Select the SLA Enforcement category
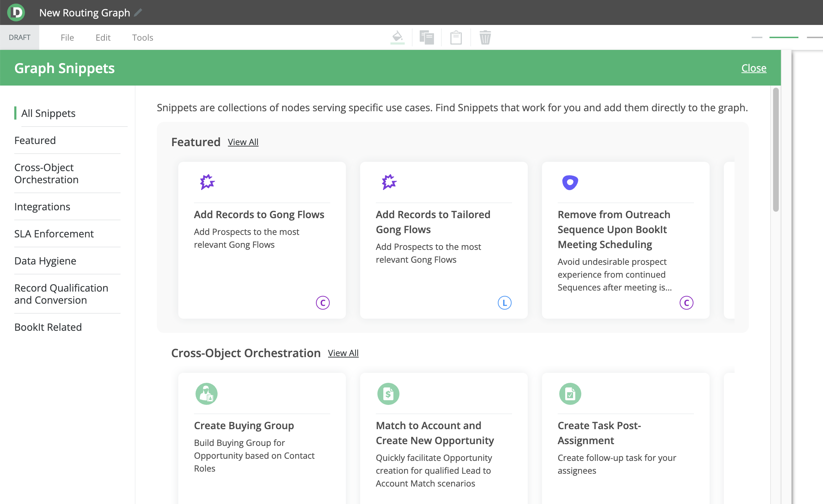This screenshot has width=823, height=504. coord(54,234)
